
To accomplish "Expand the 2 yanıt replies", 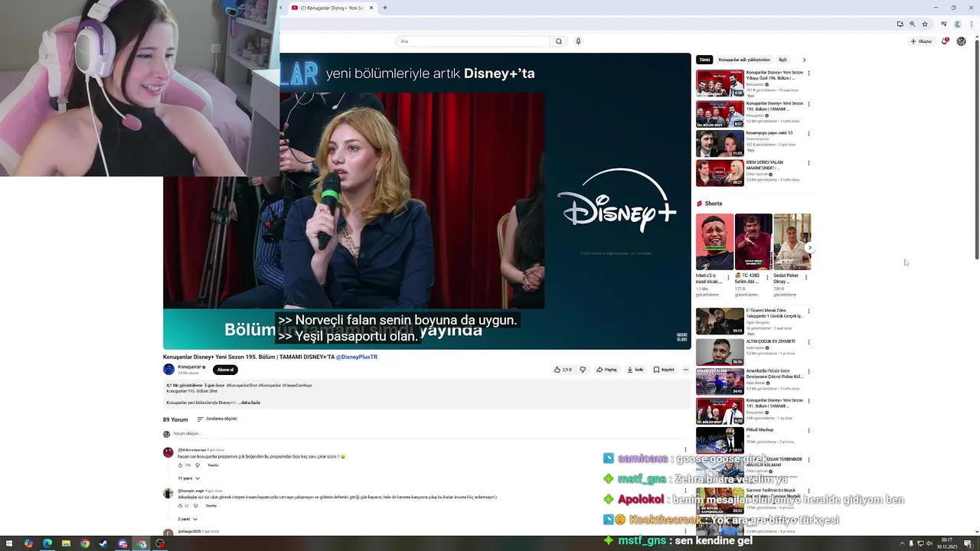I will (188, 519).
